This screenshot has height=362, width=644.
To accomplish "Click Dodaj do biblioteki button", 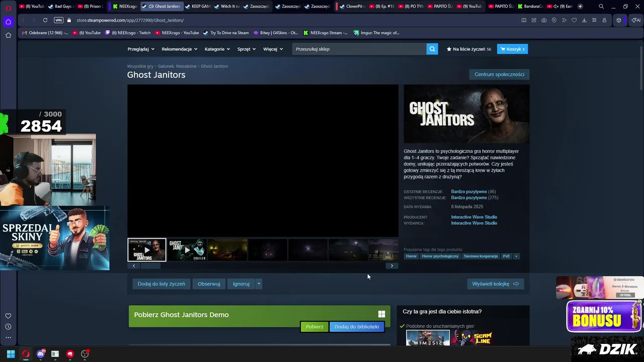I will click(357, 327).
